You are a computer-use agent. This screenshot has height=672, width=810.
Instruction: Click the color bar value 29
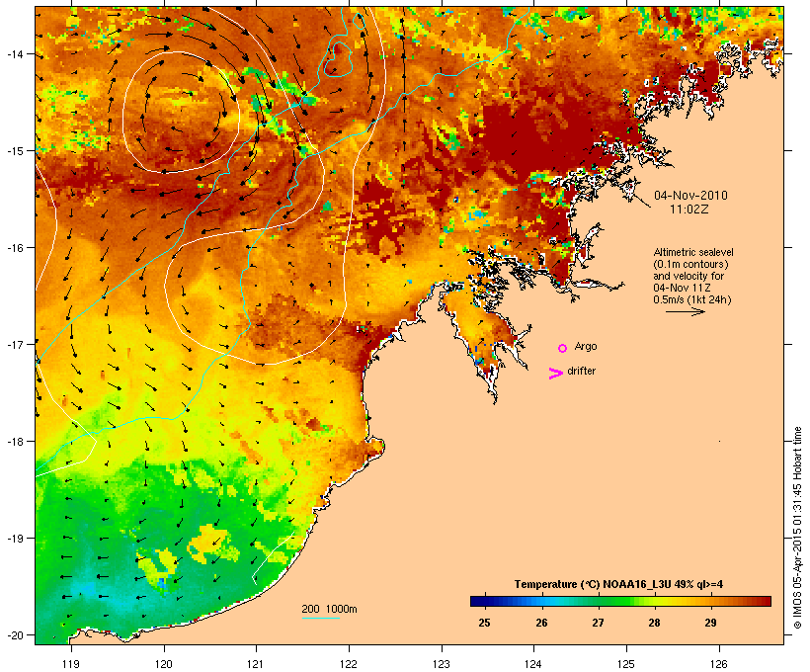pos(711,623)
